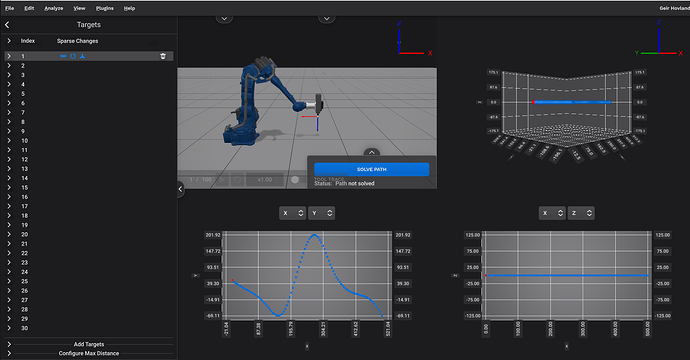This screenshot has width=690, height=360.
Task: Click the frame counter 1 / 100
Action: (x=200, y=180)
